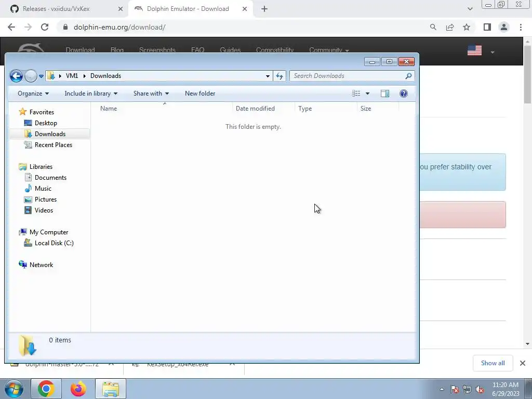Screen dimensions: 532x399
Task: Change the view with the view icon
Action: (356, 94)
